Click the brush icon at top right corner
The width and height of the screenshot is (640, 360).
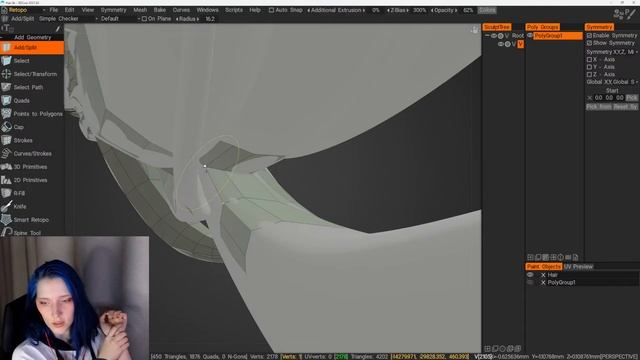(632, 14)
